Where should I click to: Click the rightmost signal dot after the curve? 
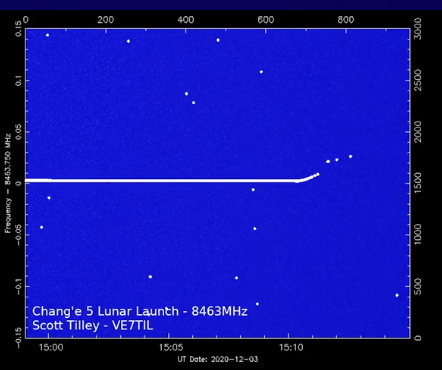point(350,156)
